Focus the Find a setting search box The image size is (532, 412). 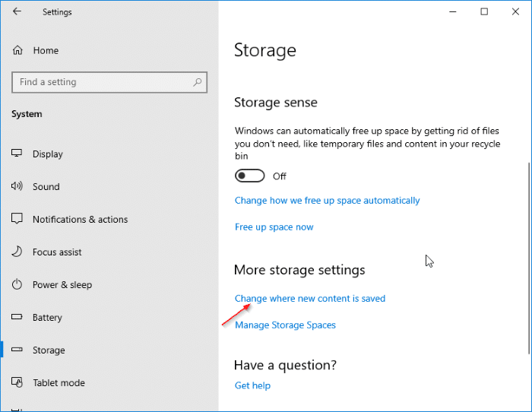[x=103, y=82]
